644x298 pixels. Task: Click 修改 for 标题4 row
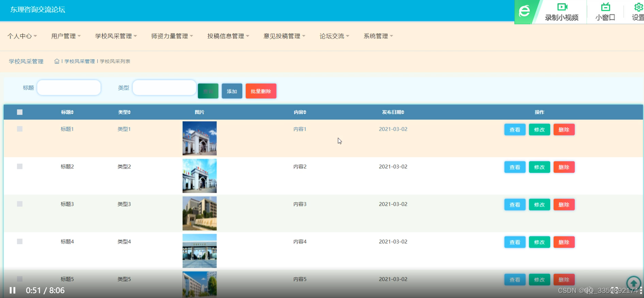[539, 242]
